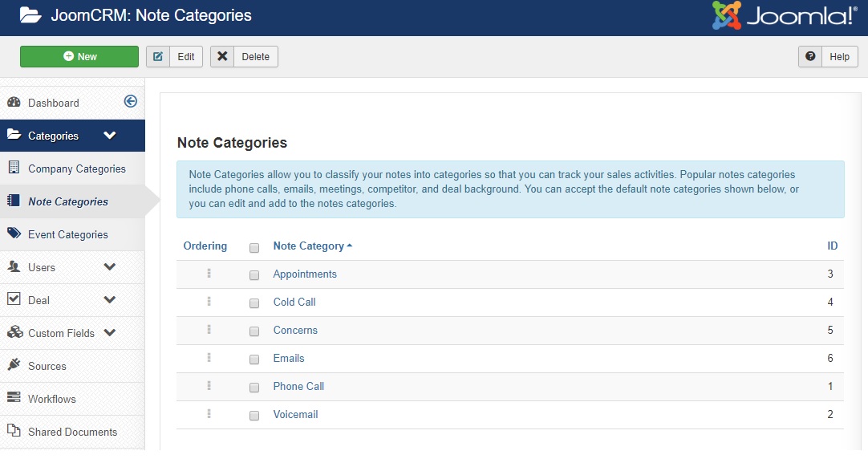This screenshot has height=459, width=868.
Task: Click the pencil edit icon in toolbar
Action: [x=158, y=56]
